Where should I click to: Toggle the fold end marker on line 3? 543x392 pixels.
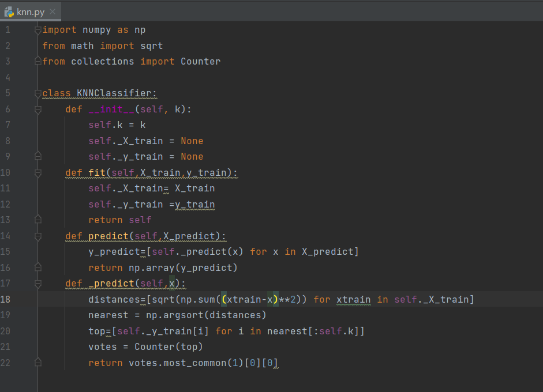tap(38, 62)
